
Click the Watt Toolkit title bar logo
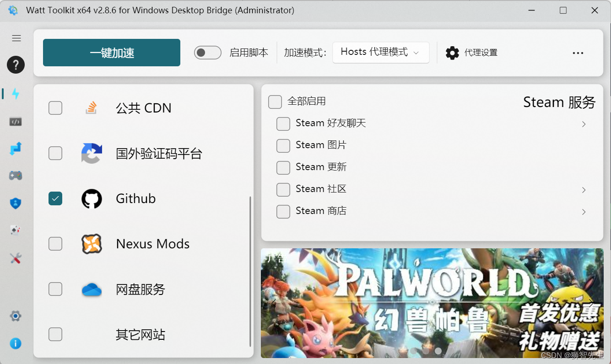click(x=13, y=10)
